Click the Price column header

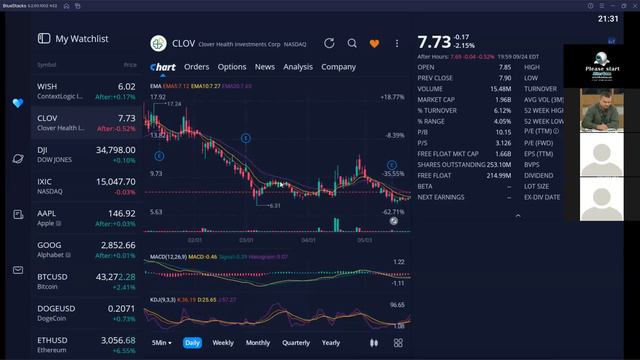pyautogui.click(x=130, y=65)
